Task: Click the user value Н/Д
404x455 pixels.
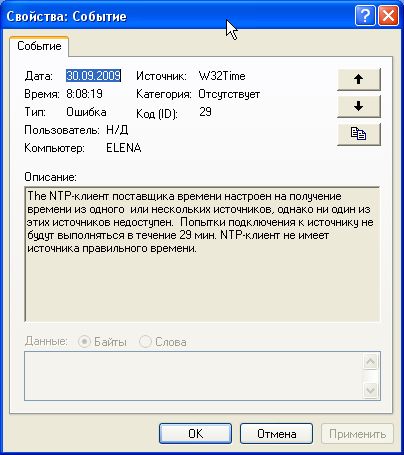Action: (117, 130)
